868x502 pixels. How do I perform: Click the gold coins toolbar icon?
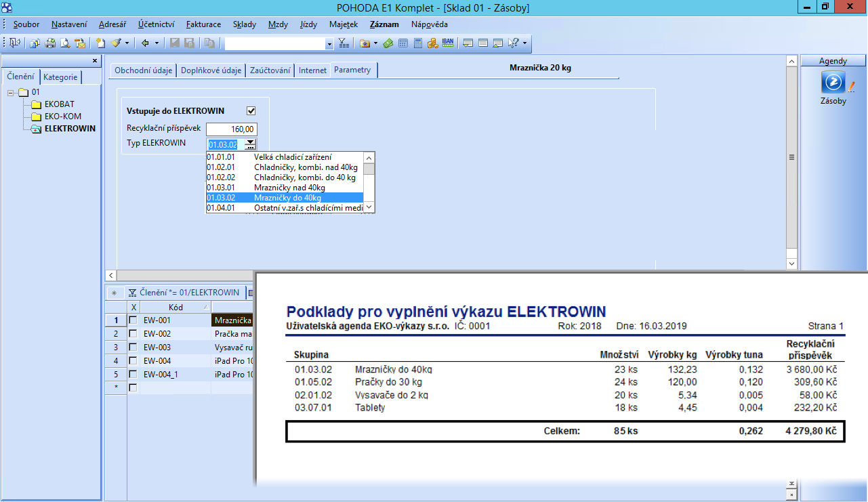coord(432,43)
